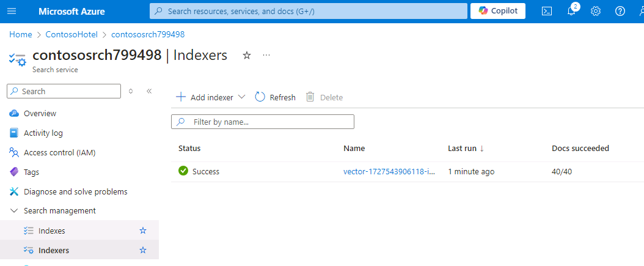Click the Diagnose wrench icon

point(14,191)
